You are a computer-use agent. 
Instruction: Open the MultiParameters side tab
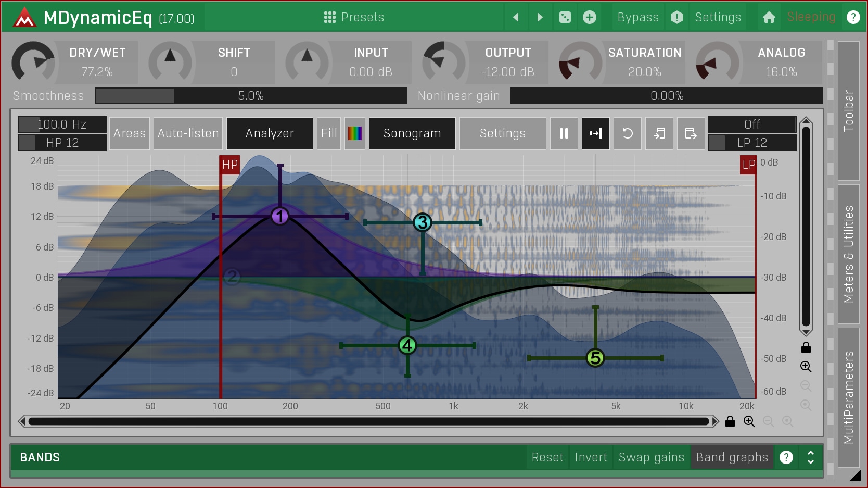(x=848, y=397)
